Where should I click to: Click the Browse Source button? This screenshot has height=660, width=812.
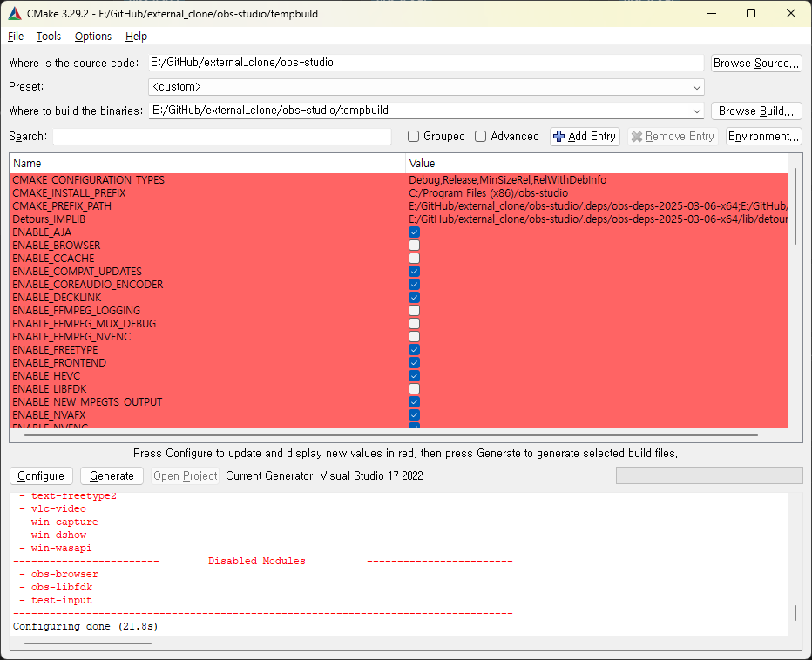(756, 64)
